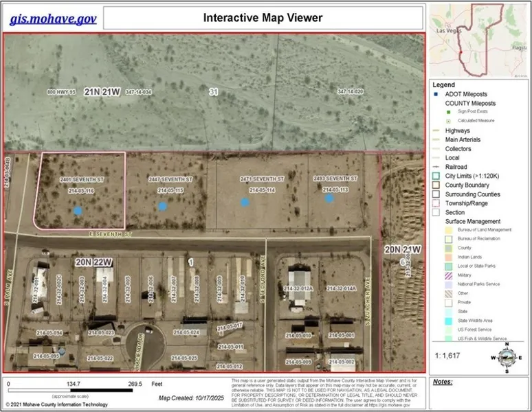The height and width of the screenshot is (412, 532).
Task: Click the Township/Range legend box
Action: coord(436,203)
